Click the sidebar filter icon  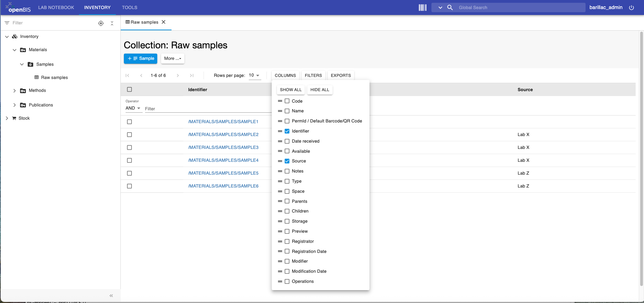click(7, 23)
